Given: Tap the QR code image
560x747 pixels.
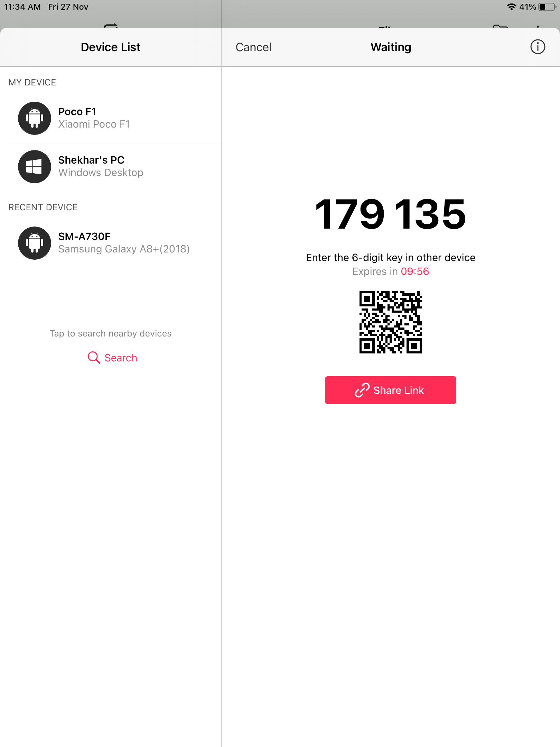Looking at the screenshot, I should [x=391, y=322].
